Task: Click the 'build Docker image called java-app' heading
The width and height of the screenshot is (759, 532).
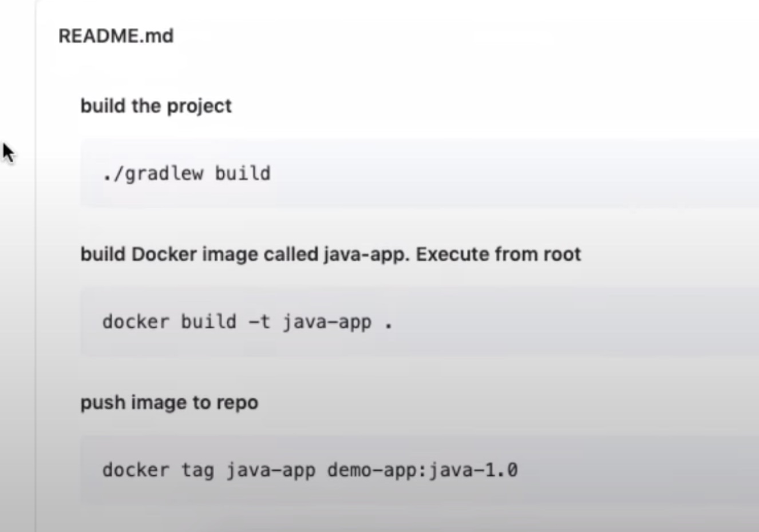Action: pos(330,254)
